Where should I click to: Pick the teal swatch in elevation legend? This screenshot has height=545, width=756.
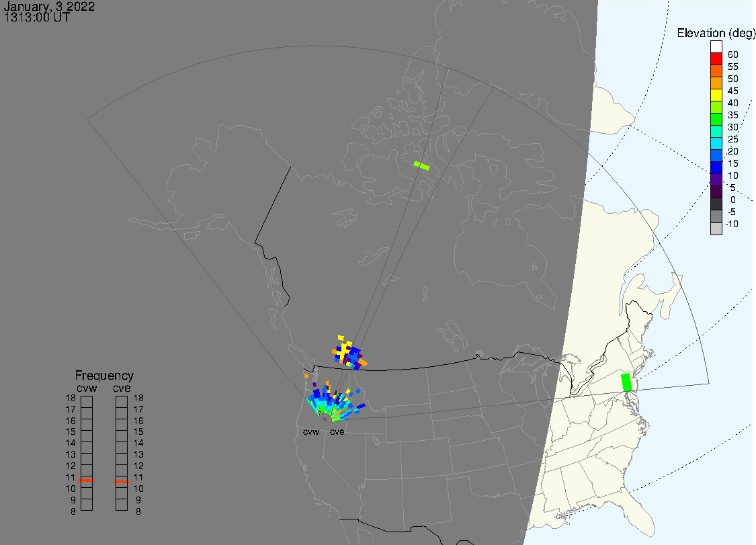pyautogui.click(x=716, y=131)
